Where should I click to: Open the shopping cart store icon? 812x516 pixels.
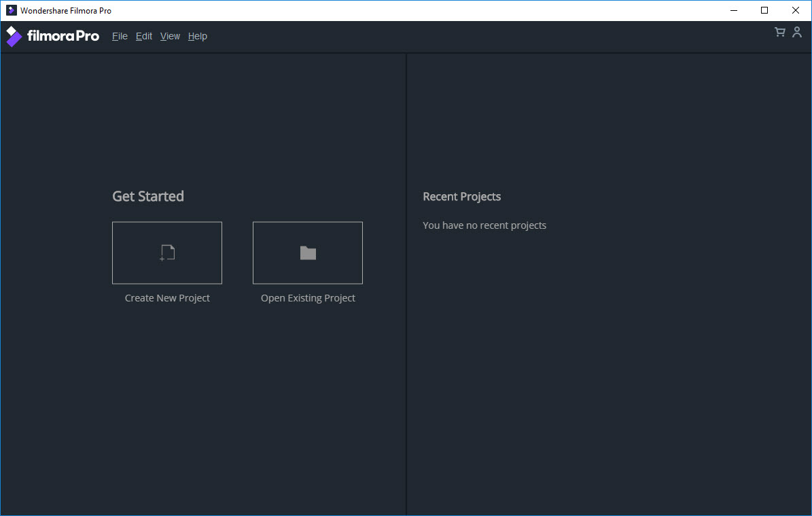pos(779,32)
